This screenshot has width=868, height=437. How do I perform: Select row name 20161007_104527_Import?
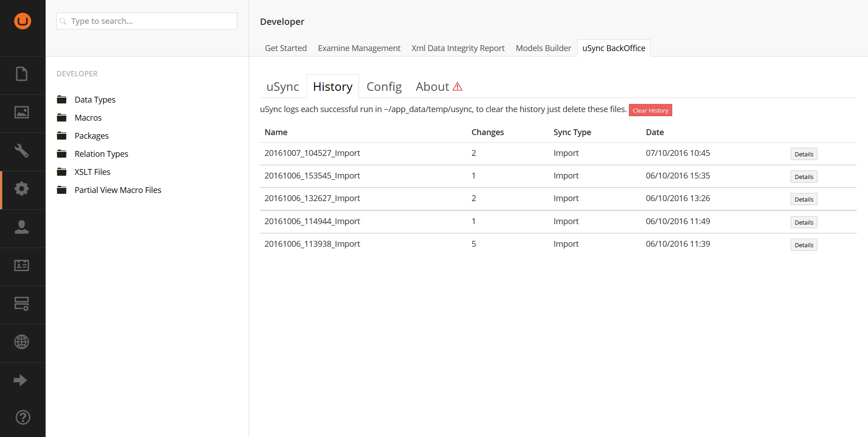[312, 153]
